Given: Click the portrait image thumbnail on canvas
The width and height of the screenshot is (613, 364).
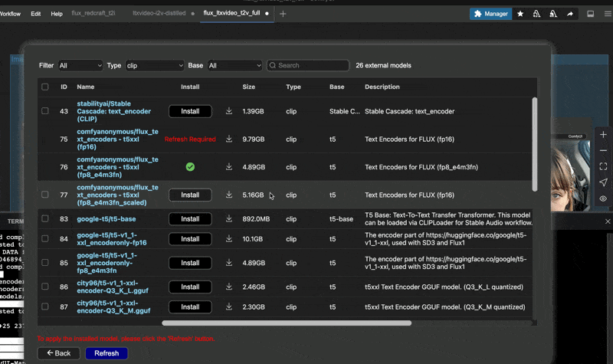Looking at the screenshot, I should click(570, 175).
